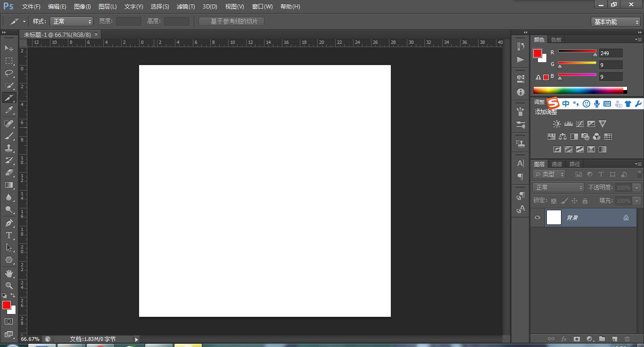This screenshot has width=644, height=347.
Task: Select the Lasso tool
Action: (x=9, y=73)
